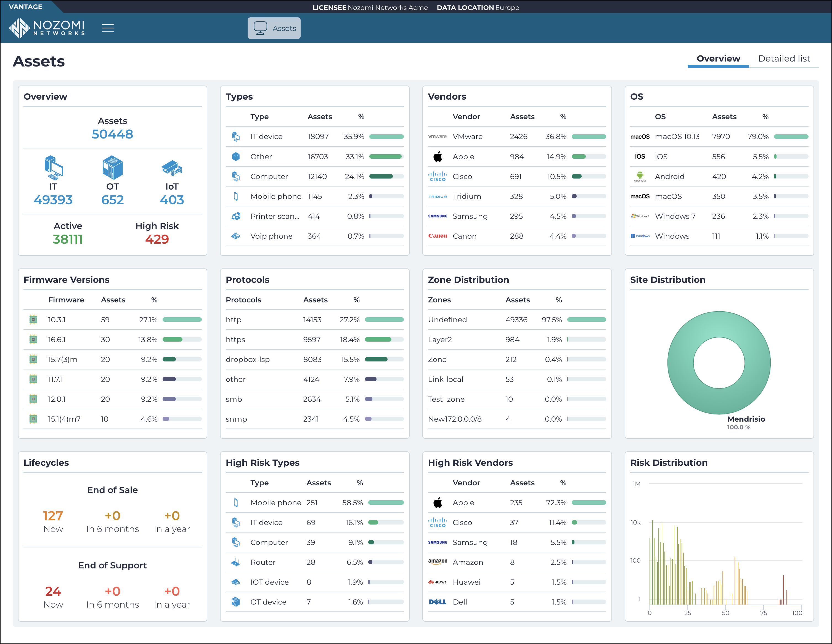Open the hamburger navigation menu
This screenshot has width=832, height=644.
(x=108, y=28)
